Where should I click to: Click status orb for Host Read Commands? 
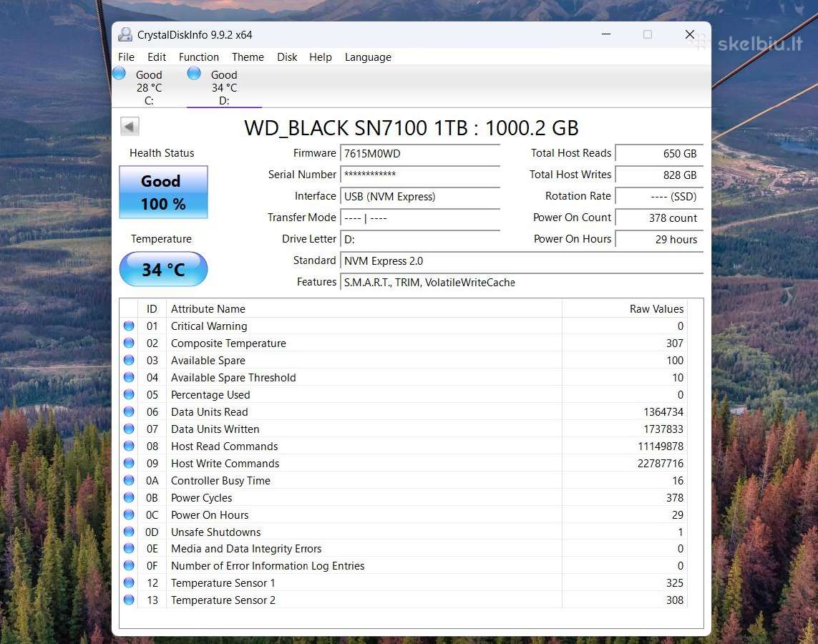(x=129, y=447)
